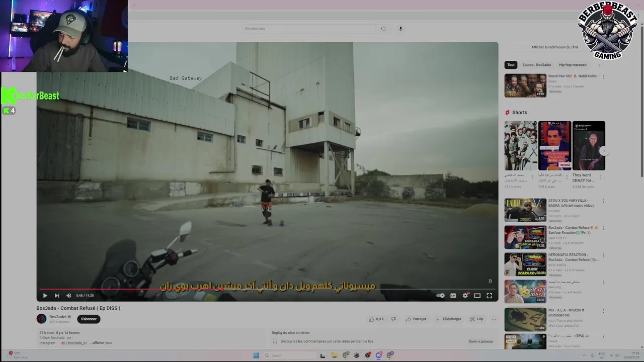
Task: Open the Shorts section logo icon
Action: tap(508, 113)
